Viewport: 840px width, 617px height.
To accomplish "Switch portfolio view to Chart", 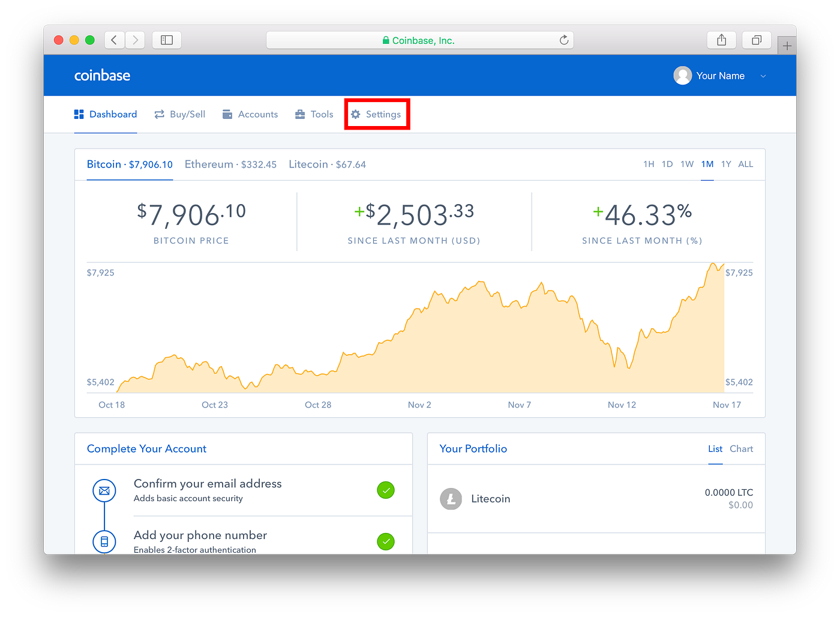I will (x=742, y=449).
